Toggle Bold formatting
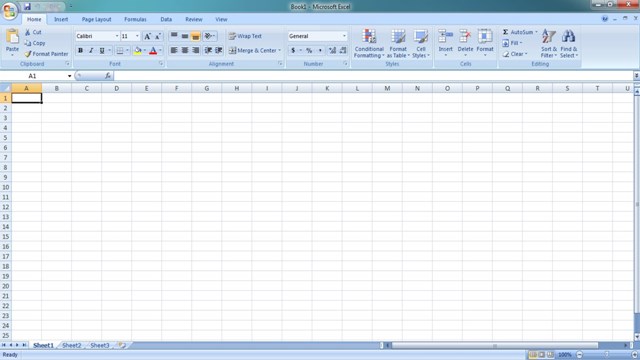The image size is (640, 360). [80, 50]
